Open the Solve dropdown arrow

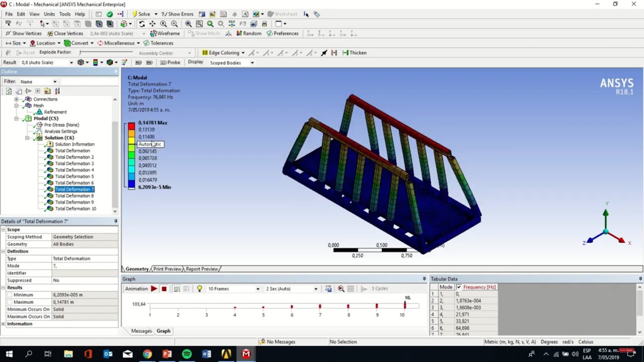click(x=155, y=14)
